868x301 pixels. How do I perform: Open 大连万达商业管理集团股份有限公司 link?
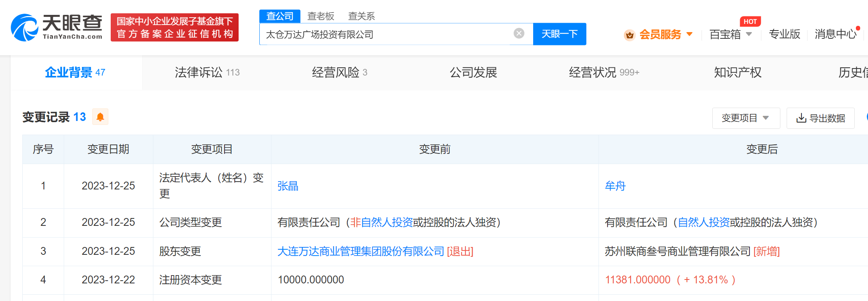point(361,251)
